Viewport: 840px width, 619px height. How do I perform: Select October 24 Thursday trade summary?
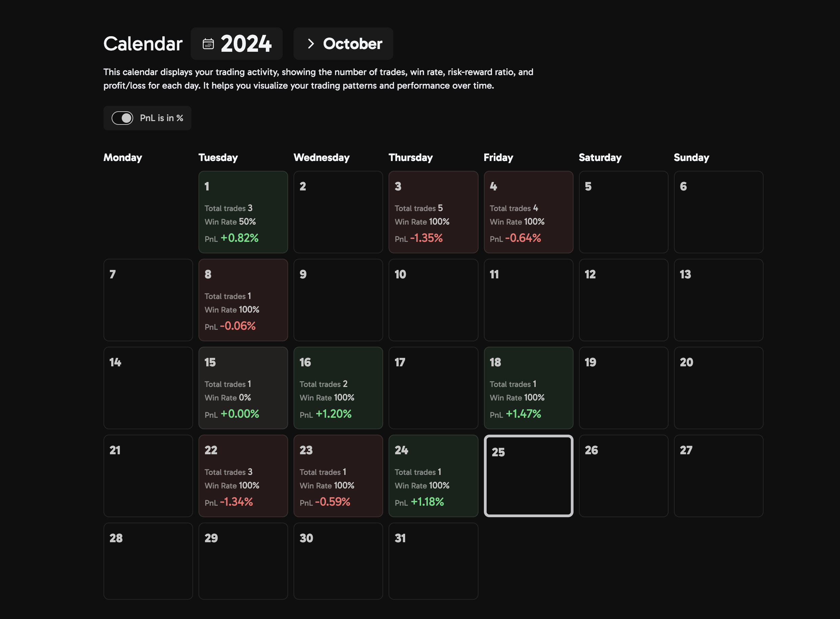(433, 476)
